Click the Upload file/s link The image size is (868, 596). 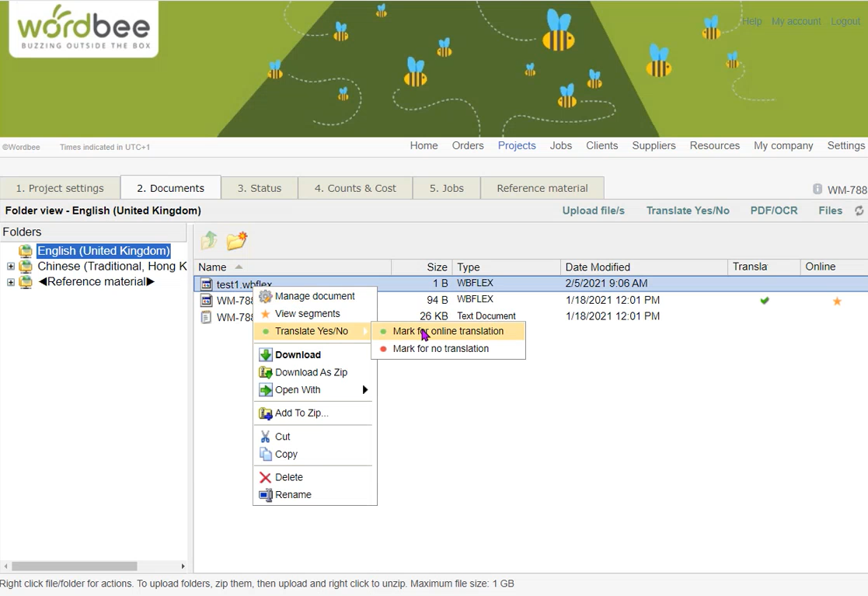(593, 211)
